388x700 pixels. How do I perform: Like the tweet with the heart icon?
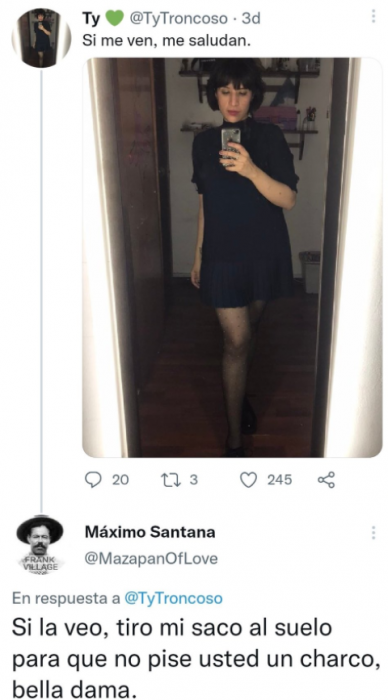pyautogui.click(x=248, y=480)
